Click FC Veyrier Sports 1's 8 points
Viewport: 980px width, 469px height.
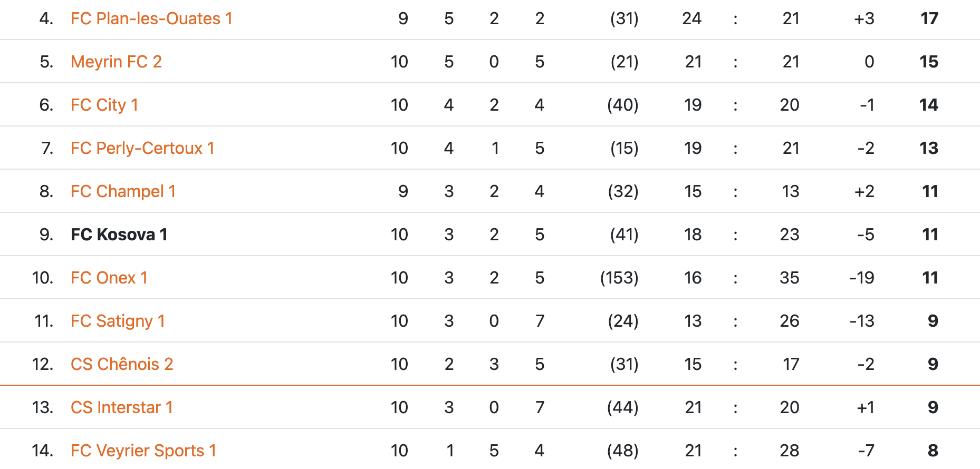933,451
